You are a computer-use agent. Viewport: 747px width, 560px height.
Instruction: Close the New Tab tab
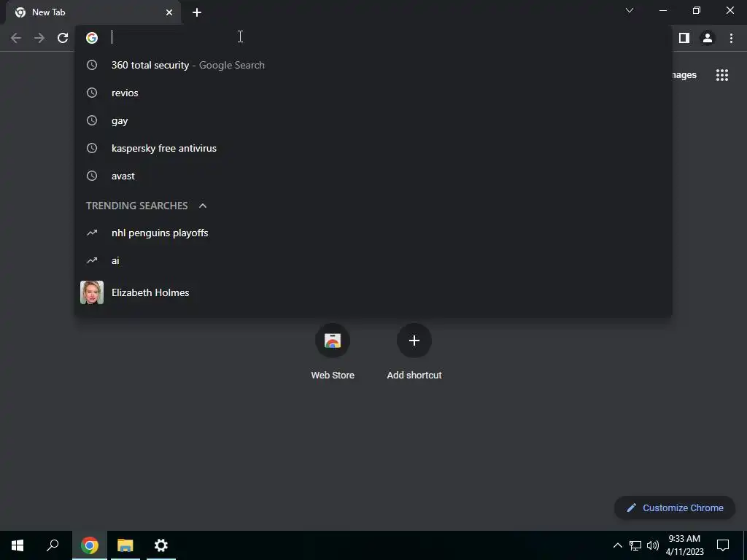coord(169,12)
